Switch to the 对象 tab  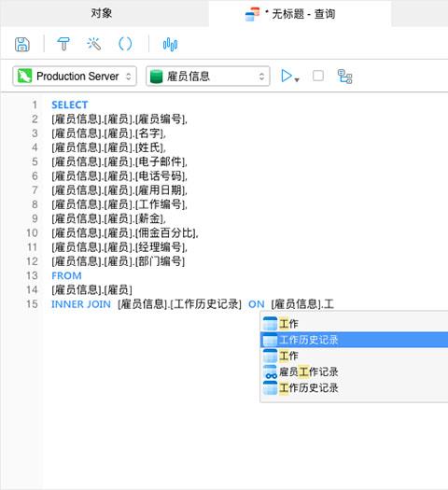pyautogui.click(x=102, y=13)
